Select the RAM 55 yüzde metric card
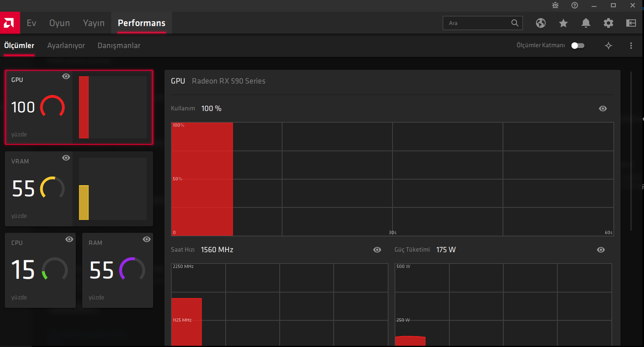The height and width of the screenshot is (347, 644). (x=118, y=270)
